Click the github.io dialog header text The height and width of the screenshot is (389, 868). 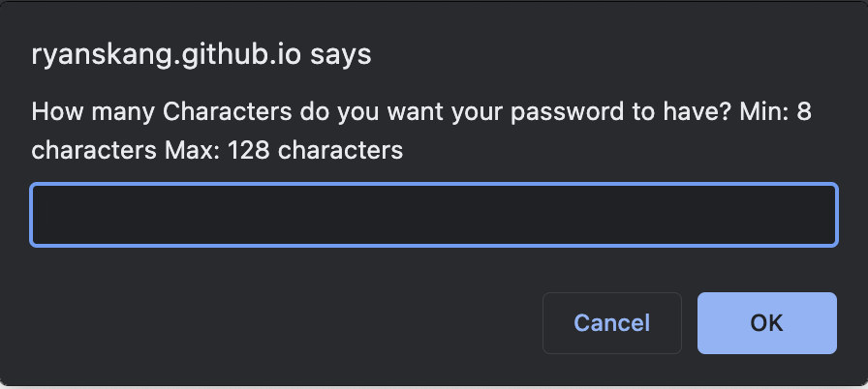201,55
